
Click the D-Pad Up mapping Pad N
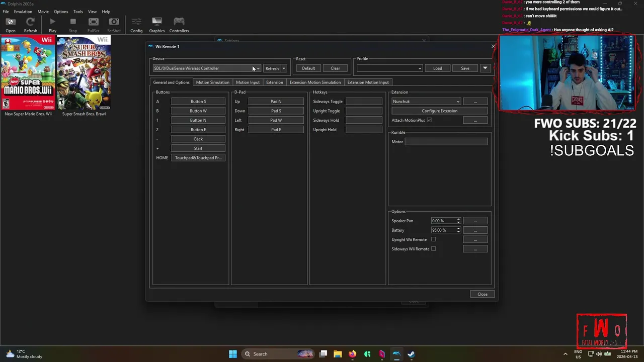pyautogui.click(x=276, y=102)
